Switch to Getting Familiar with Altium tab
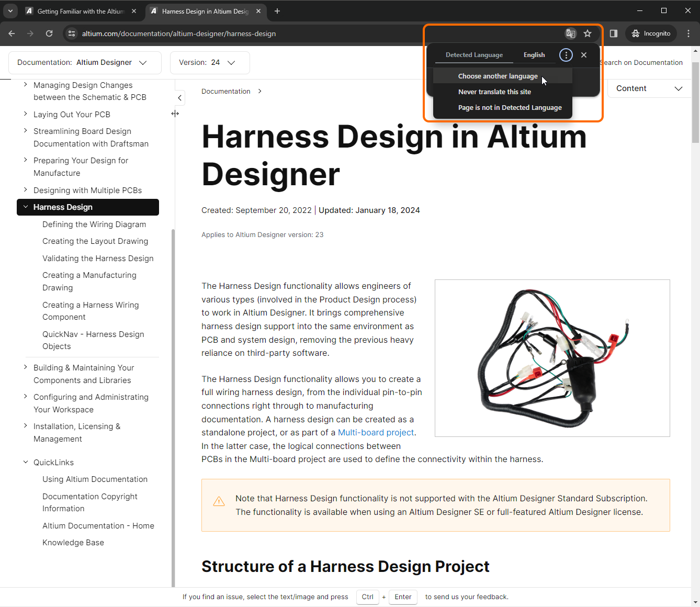 (x=81, y=11)
